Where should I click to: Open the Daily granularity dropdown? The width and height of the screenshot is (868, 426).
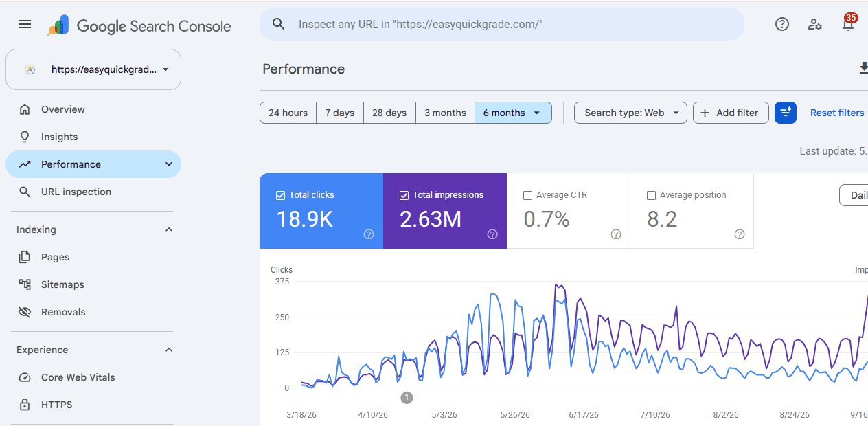[x=854, y=195]
